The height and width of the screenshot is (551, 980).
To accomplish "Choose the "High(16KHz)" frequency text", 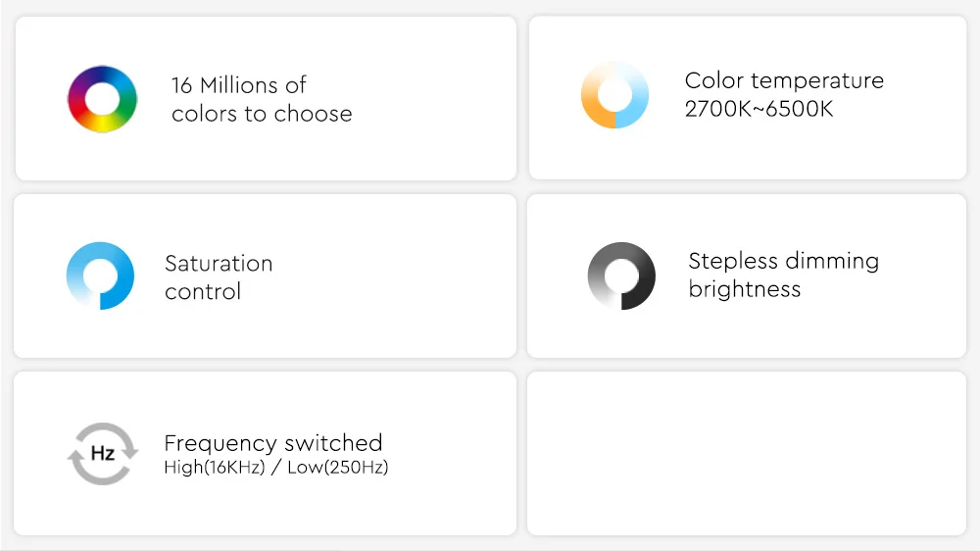I will point(215,468).
